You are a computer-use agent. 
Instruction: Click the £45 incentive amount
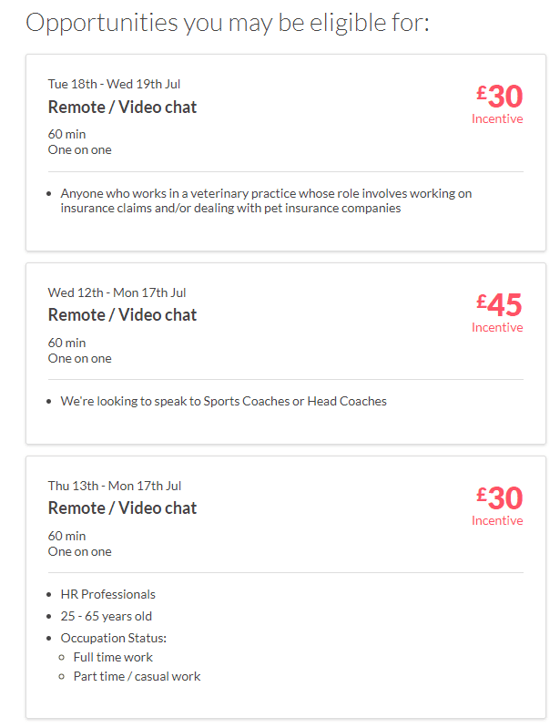[499, 304]
